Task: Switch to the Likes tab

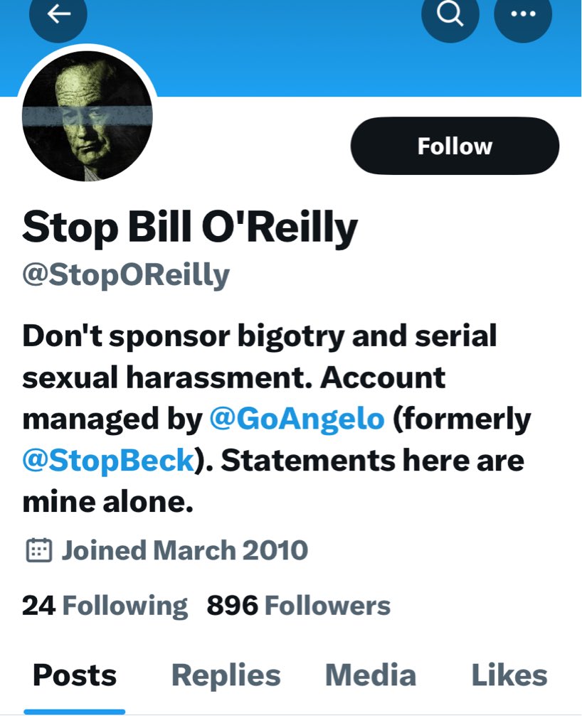Action: [509, 675]
